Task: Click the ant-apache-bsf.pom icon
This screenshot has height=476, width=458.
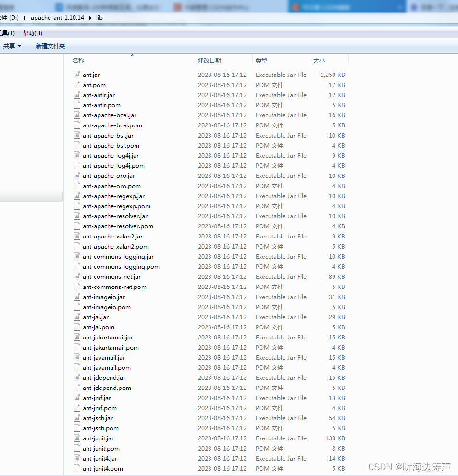Action: click(x=77, y=145)
